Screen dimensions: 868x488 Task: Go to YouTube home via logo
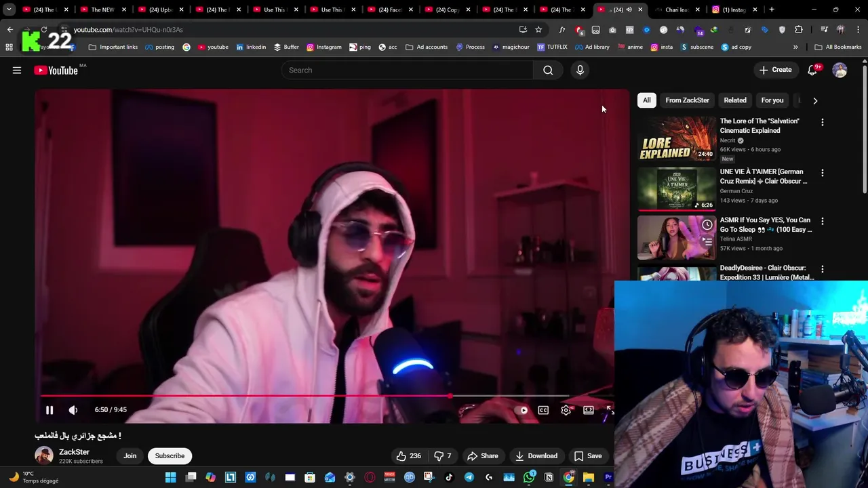[56, 70]
